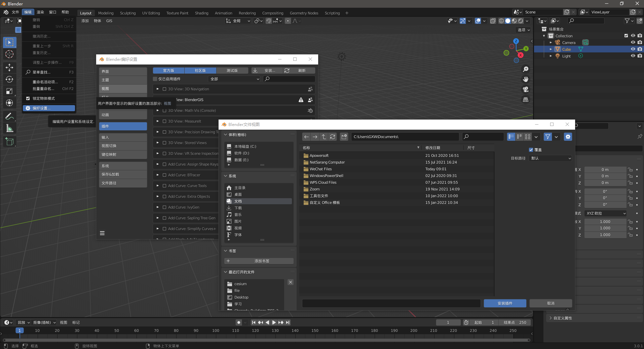Switch perspective/orthographic grid icon

click(x=526, y=99)
